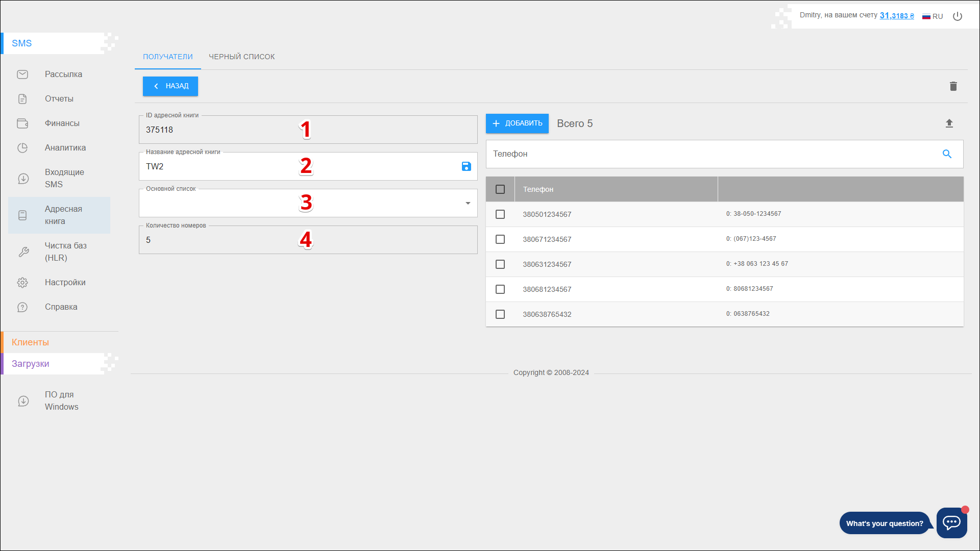Save address book name with disk icon
The width and height of the screenshot is (980, 551).
click(466, 166)
